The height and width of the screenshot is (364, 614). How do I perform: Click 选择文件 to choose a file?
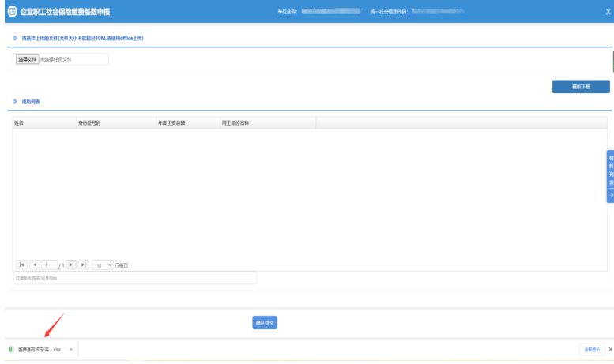(27, 58)
